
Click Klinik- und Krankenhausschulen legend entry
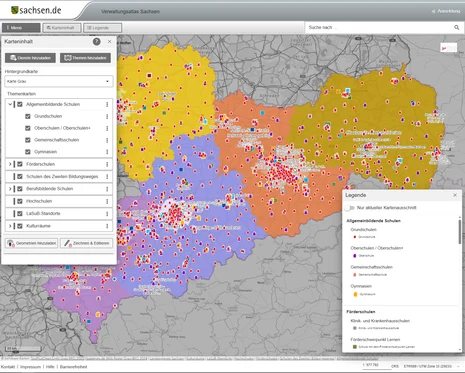[376, 328]
